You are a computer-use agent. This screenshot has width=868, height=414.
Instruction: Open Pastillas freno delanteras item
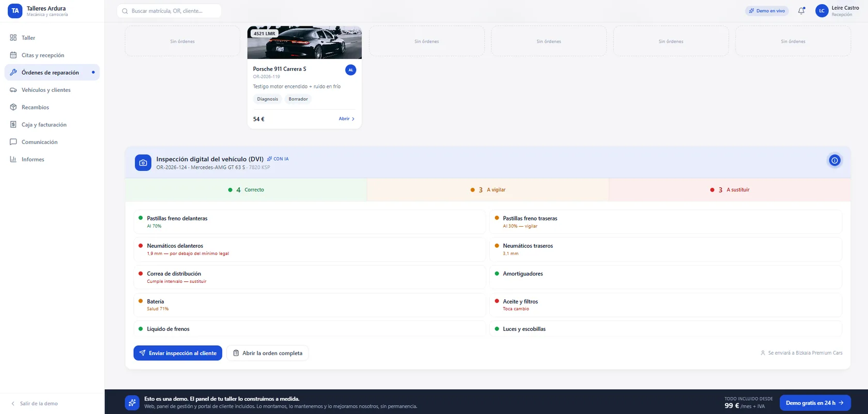tap(309, 222)
